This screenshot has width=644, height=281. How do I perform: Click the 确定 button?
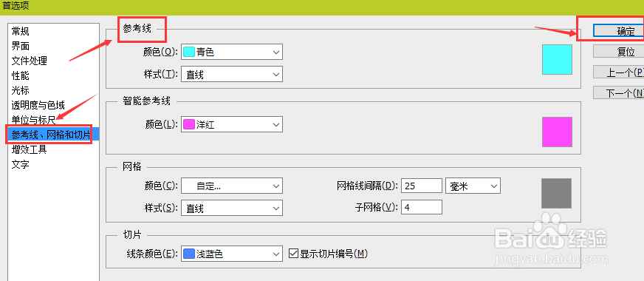(619, 31)
